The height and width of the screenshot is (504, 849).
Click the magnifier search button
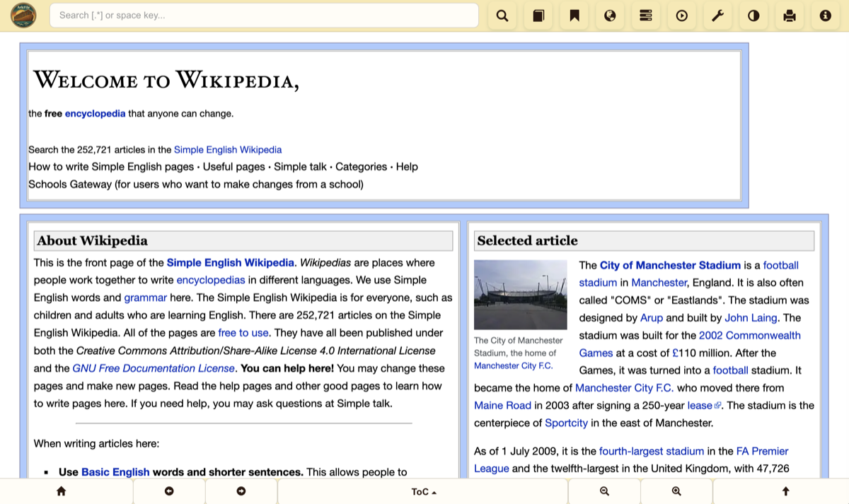[502, 16]
